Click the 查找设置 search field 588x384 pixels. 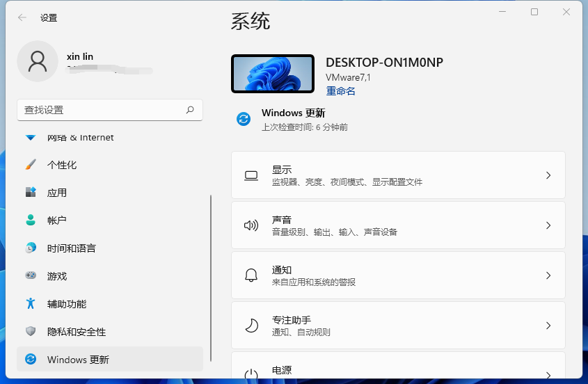tap(101, 110)
